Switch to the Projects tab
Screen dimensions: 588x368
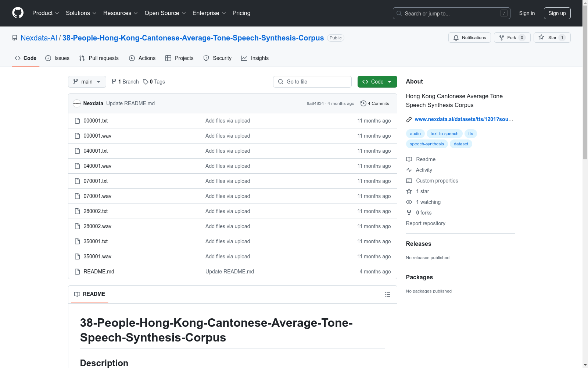click(x=179, y=58)
